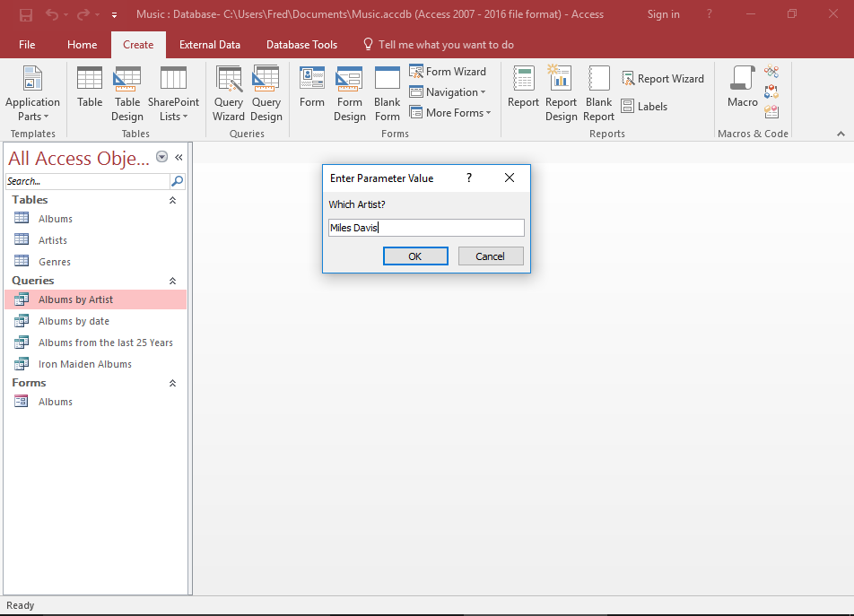Select the Albums form

[x=96, y=402]
